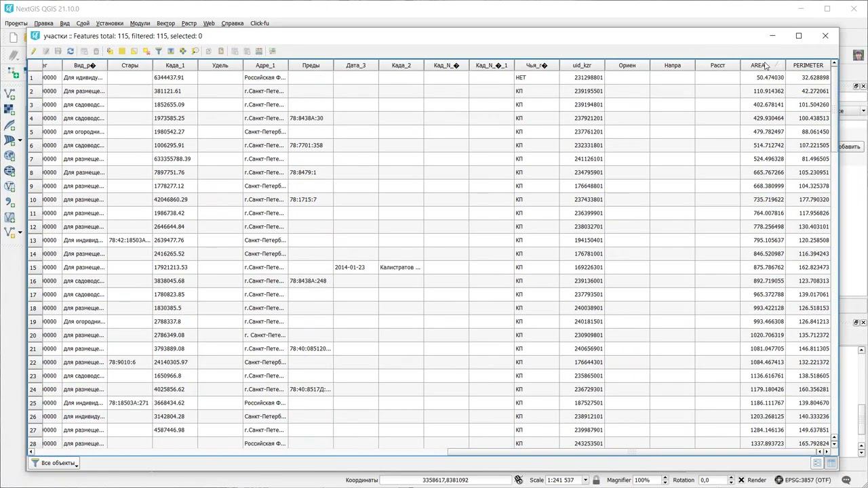Image resolution: width=868 pixels, height=488 pixels.
Task: Reload the attribute table
Action: tap(71, 51)
